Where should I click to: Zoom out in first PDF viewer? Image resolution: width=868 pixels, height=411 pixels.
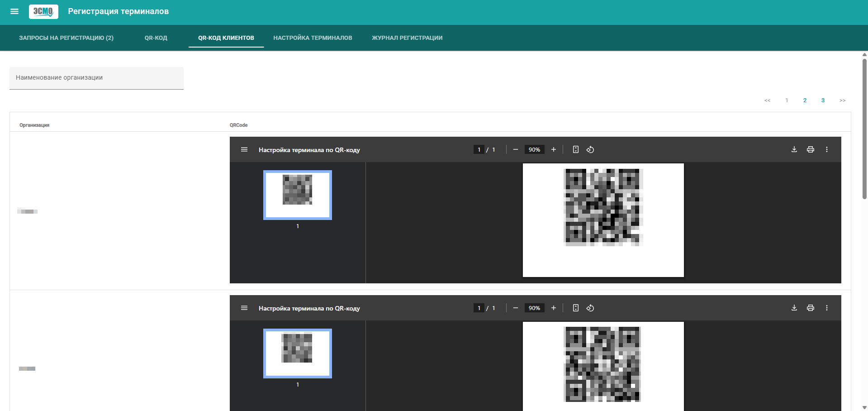pyautogui.click(x=515, y=149)
